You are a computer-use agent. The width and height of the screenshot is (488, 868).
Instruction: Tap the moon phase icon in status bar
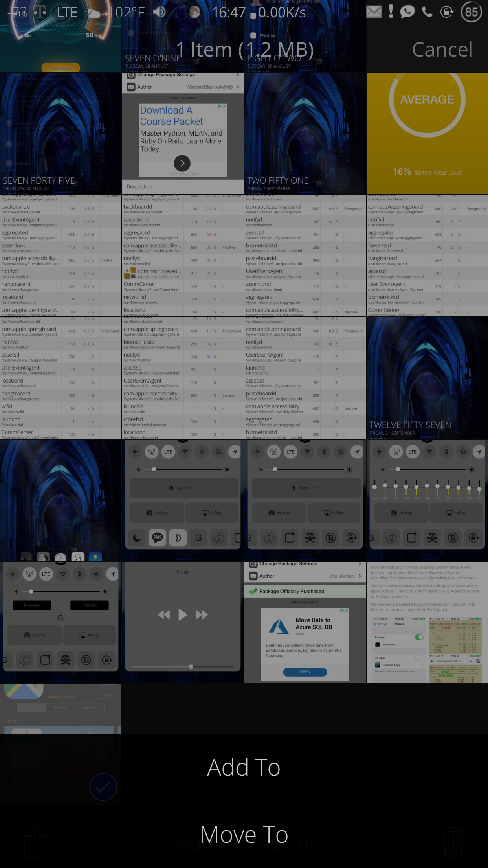(194, 12)
